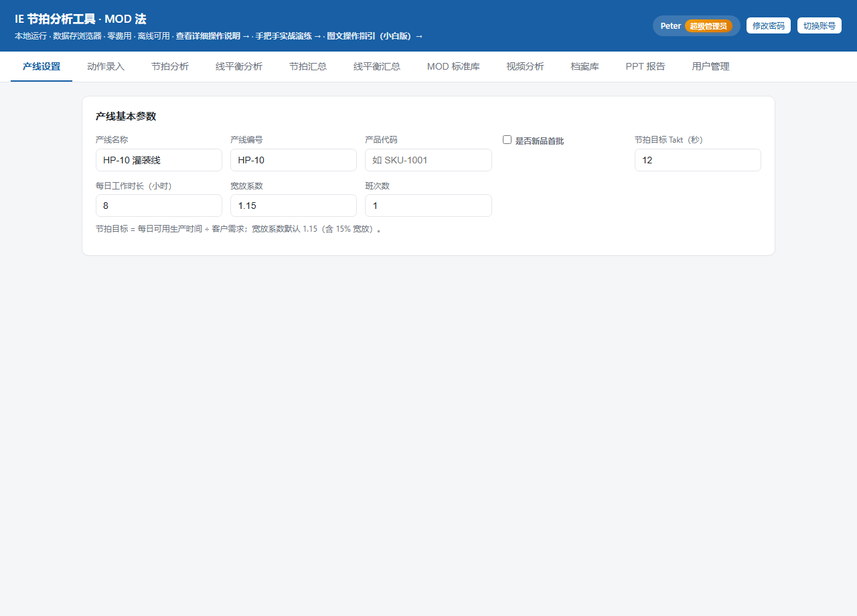857x616 pixels.
Task: Focus the 产线编号 input field
Action: [x=293, y=160]
